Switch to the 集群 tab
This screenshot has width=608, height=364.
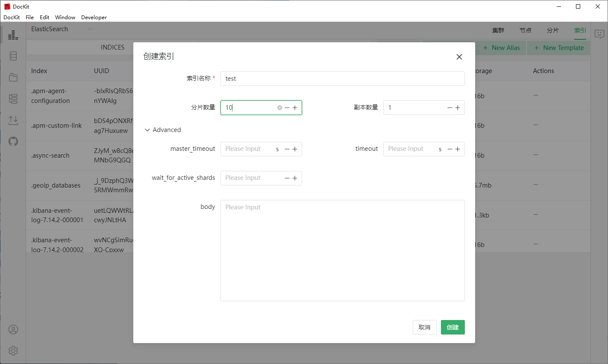click(498, 30)
